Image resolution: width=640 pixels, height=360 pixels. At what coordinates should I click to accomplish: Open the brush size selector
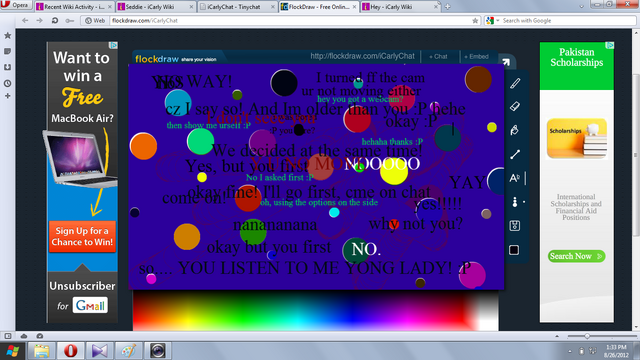tap(516, 202)
